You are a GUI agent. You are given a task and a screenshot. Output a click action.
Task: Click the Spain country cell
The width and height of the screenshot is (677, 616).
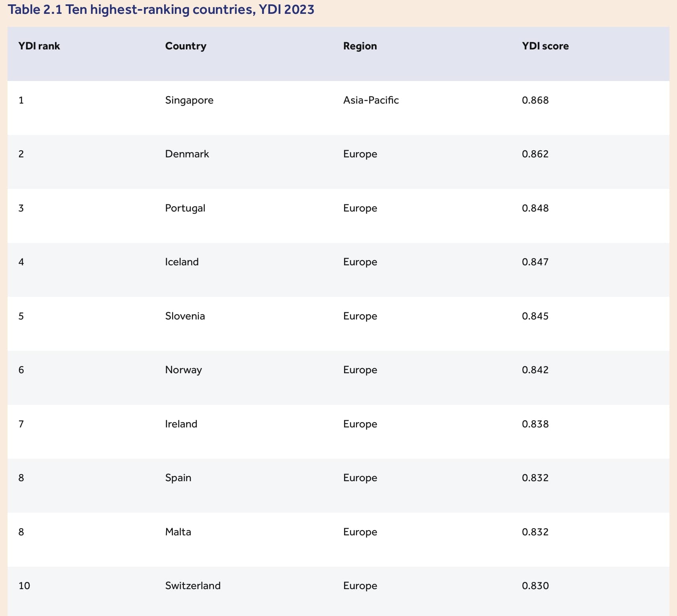coord(178,478)
